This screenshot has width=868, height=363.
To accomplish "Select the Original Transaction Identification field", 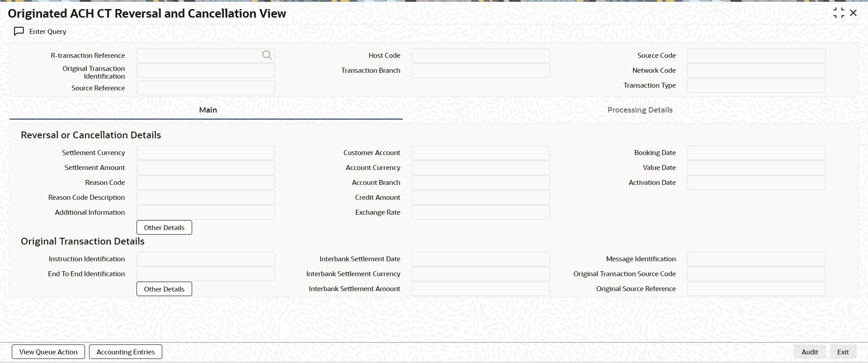I will point(206,71).
